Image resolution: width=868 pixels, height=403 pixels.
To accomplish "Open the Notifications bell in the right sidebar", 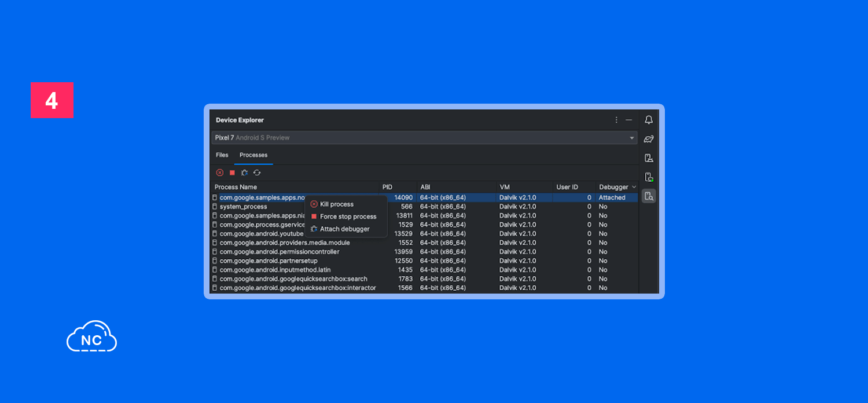I will 649,120.
